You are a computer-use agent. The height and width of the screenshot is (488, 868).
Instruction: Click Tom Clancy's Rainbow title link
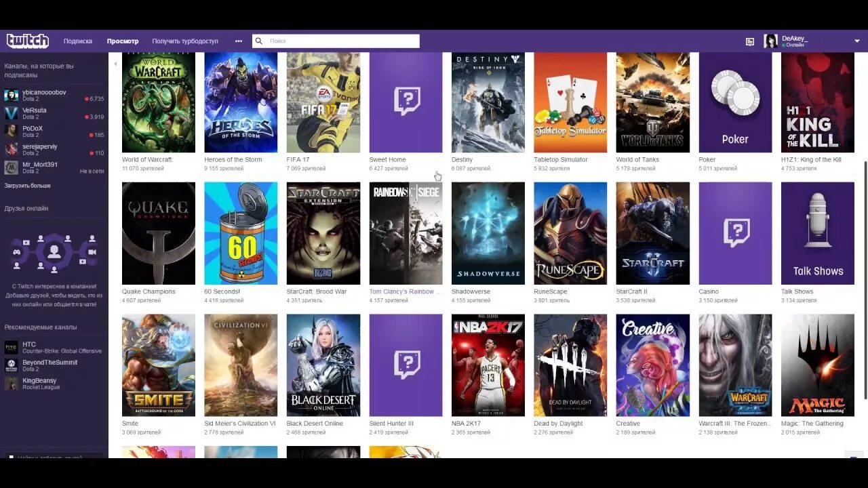click(x=405, y=291)
